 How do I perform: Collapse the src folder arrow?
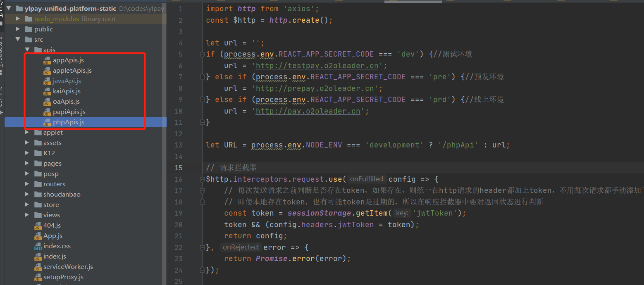click(17, 40)
